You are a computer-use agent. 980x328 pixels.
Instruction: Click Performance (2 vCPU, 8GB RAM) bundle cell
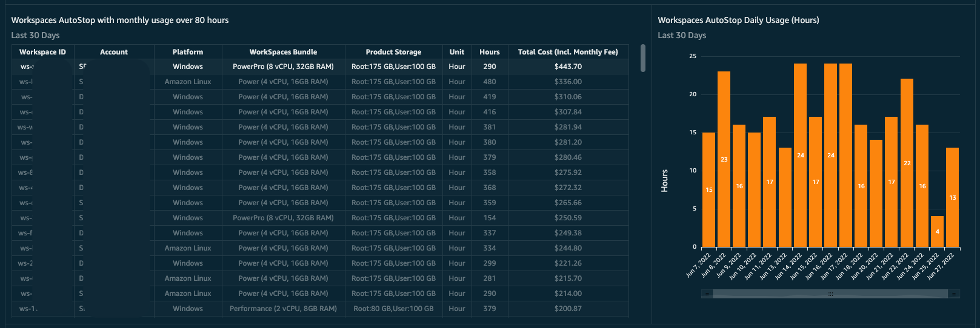(283, 309)
